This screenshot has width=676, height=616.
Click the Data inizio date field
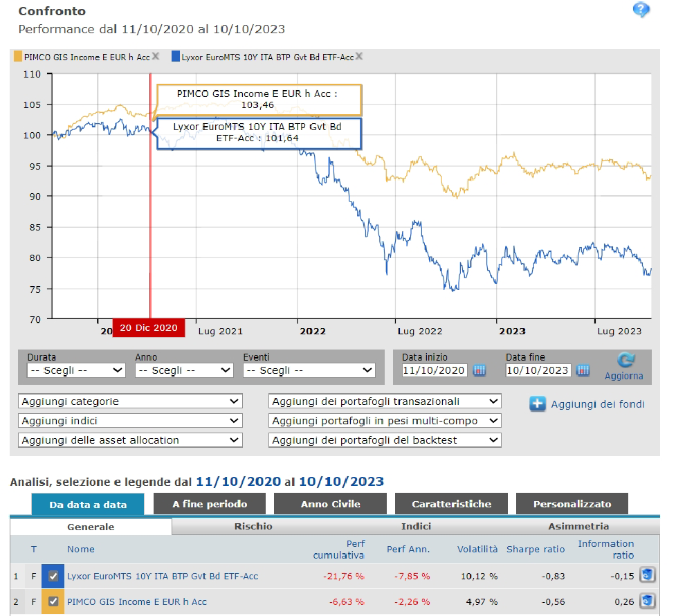coord(434,370)
